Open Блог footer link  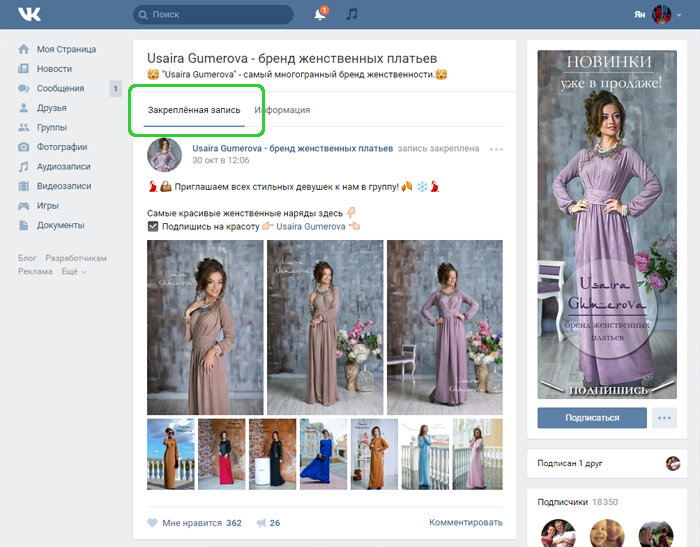[27, 258]
